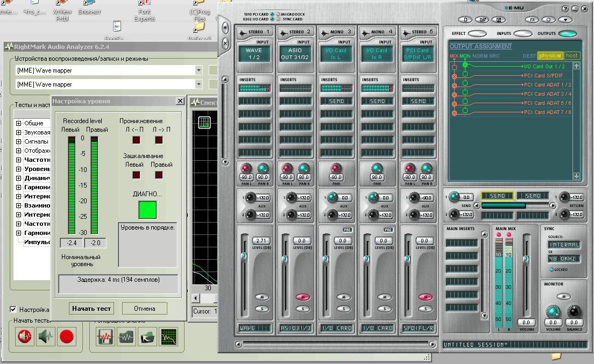
Task: Click the generate WAV file floppy icon
Action: 105,337
